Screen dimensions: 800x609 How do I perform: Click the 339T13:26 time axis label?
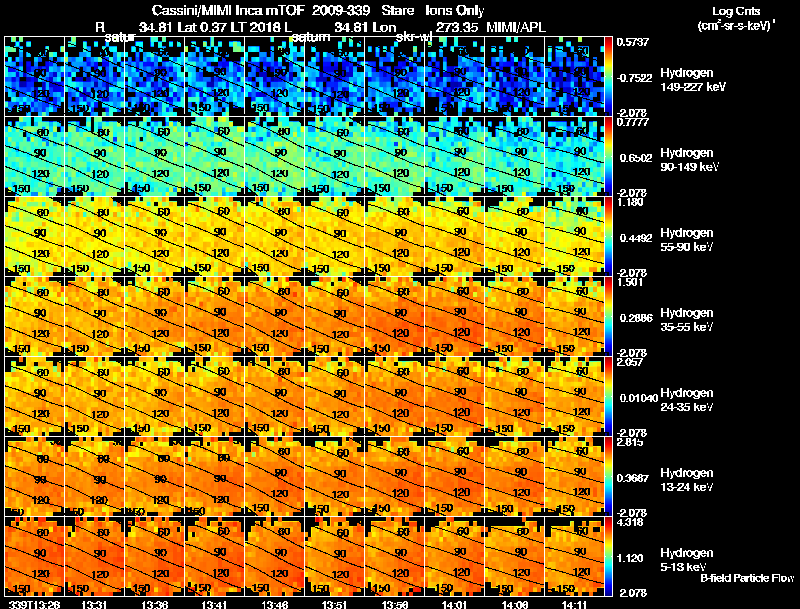pyautogui.click(x=34, y=605)
